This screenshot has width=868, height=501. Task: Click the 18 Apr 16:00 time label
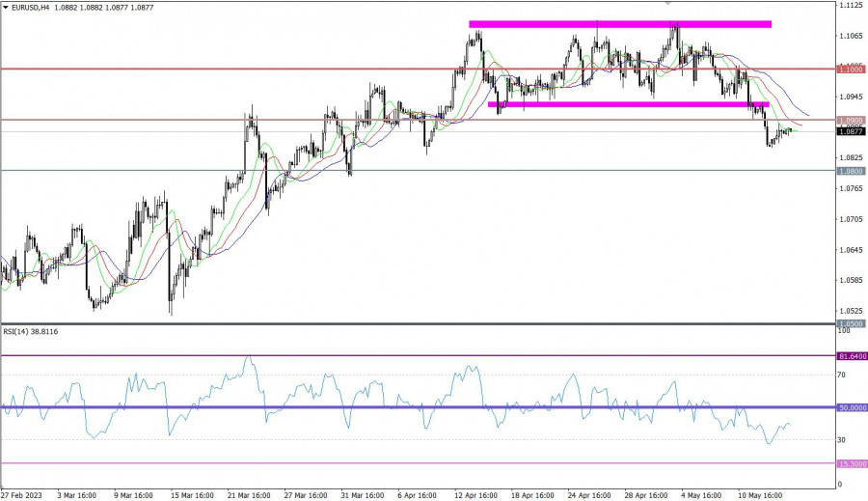tap(532, 495)
